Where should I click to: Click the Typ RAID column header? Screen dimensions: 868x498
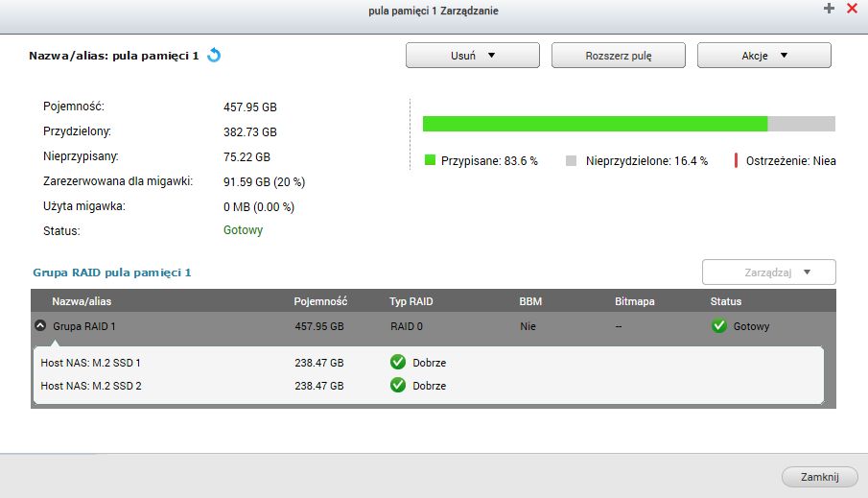[411, 301]
